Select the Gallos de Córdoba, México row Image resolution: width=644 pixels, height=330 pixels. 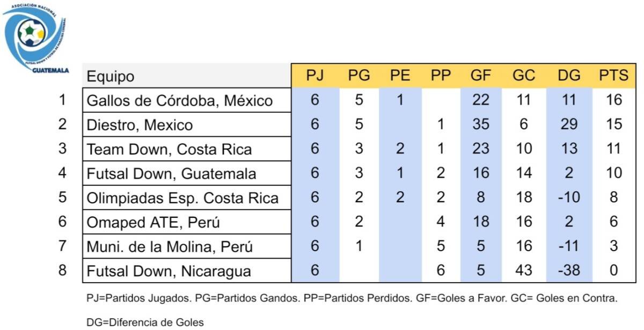tap(360, 100)
